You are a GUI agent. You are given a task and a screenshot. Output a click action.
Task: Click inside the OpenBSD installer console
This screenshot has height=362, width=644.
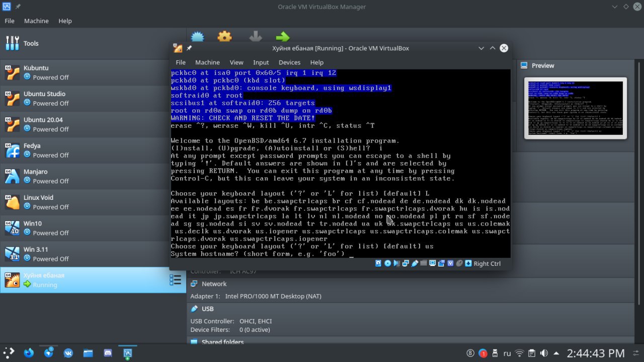coord(340,163)
